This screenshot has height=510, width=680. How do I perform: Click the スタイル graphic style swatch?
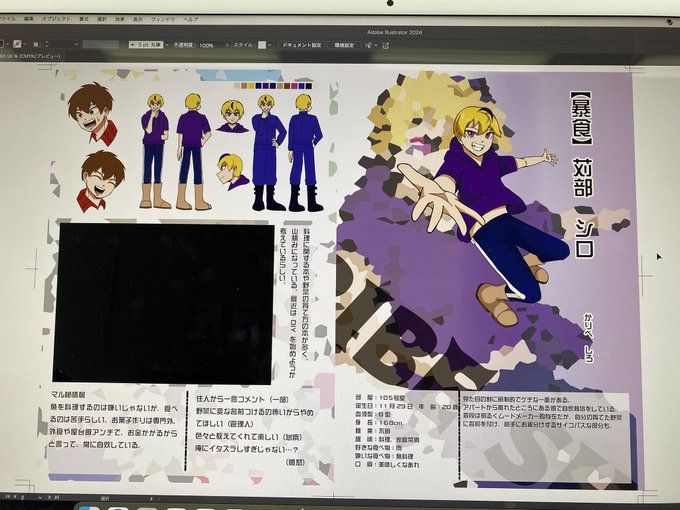pos(262,45)
